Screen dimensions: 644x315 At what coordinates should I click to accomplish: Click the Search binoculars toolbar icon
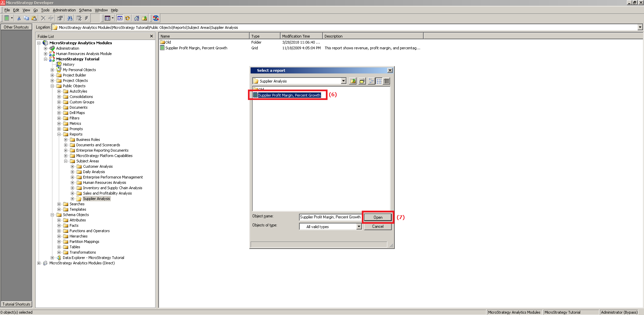click(x=70, y=18)
